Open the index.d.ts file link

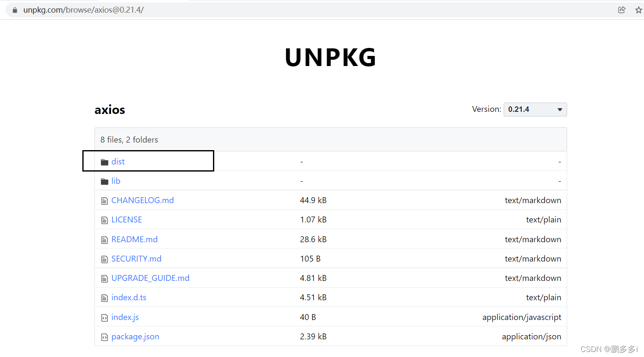[x=129, y=297]
